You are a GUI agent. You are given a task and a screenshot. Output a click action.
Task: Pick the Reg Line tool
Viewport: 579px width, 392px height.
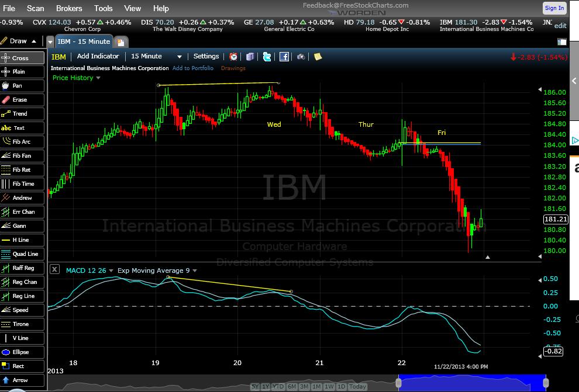(x=22, y=296)
